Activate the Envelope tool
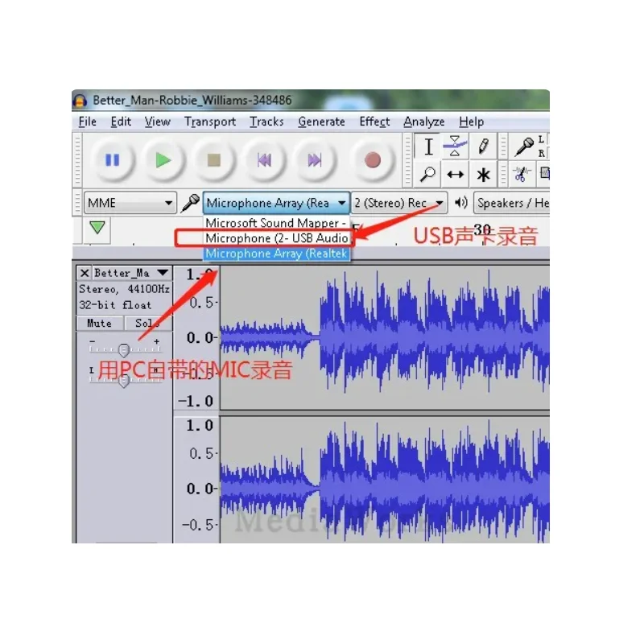The width and height of the screenshot is (644, 644). 455,146
